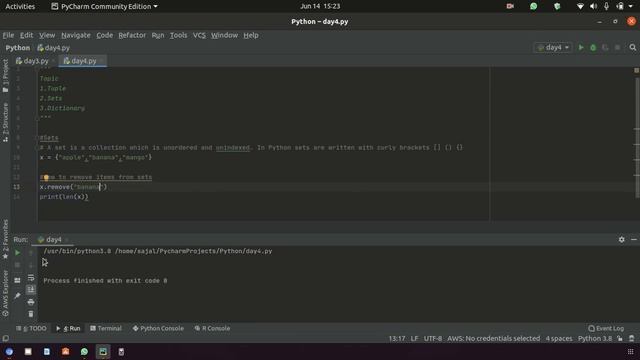The height and width of the screenshot is (360, 640).
Task: Open Run panel settings gear
Action: [x=621, y=240]
